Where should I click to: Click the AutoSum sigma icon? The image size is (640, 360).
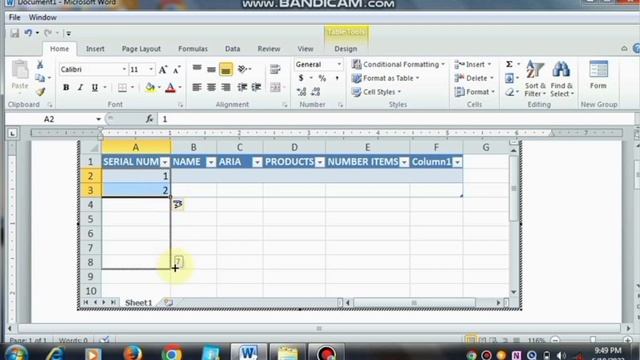pos(509,64)
